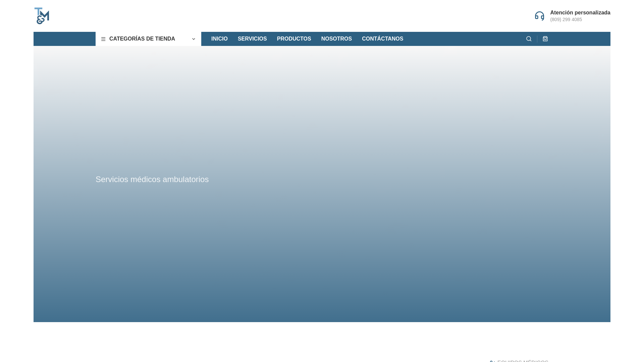Click the T&M logo
Screen dimensions: 644x362
[x=42, y=16]
